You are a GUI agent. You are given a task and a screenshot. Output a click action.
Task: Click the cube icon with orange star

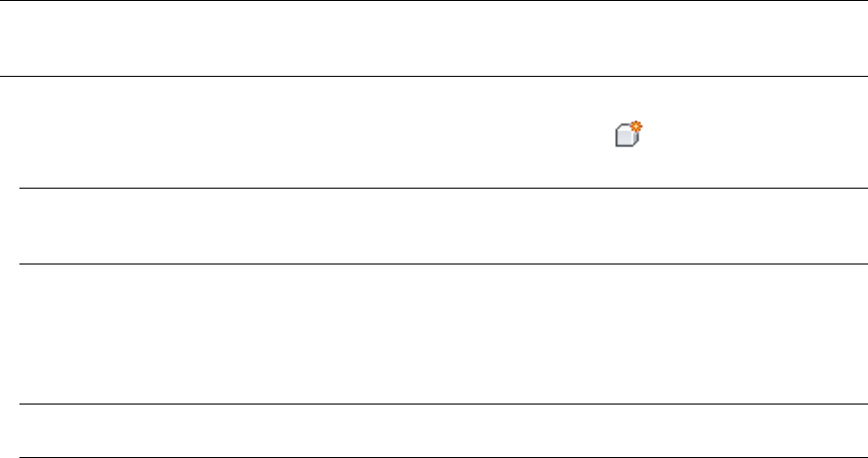[x=629, y=134]
